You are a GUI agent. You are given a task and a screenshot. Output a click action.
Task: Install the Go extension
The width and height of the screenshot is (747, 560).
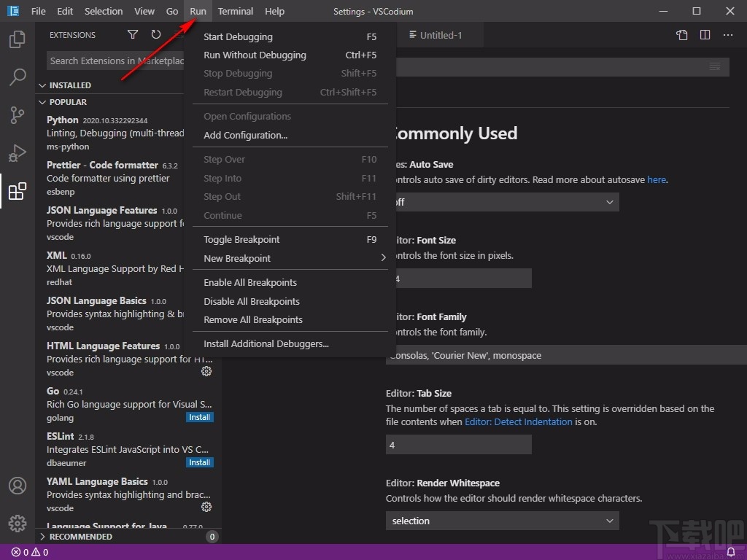point(199,418)
